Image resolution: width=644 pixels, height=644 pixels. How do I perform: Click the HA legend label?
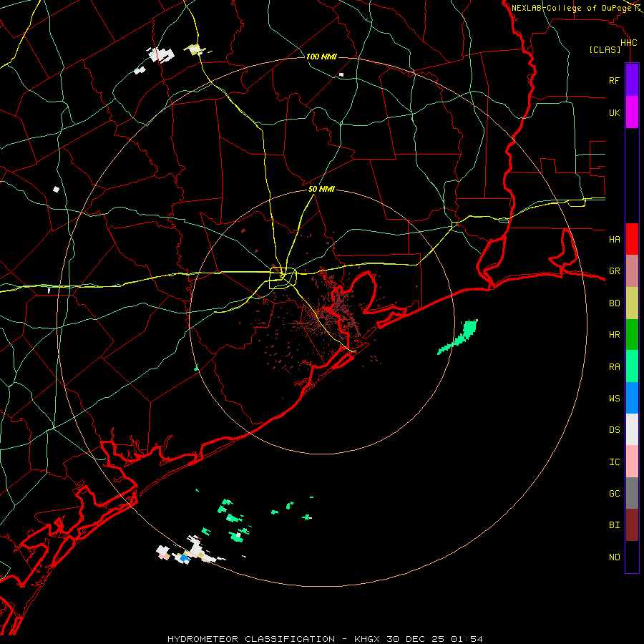[x=615, y=239]
